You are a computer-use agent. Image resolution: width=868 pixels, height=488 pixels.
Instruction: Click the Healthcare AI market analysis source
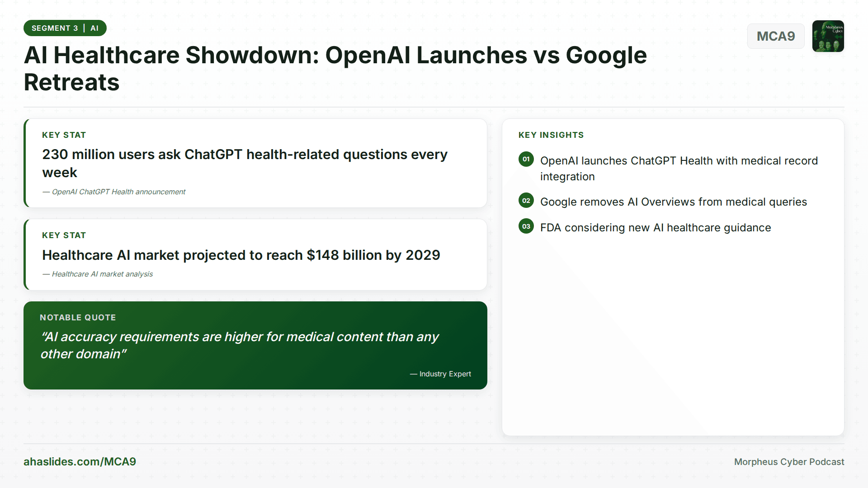(x=98, y=274)
